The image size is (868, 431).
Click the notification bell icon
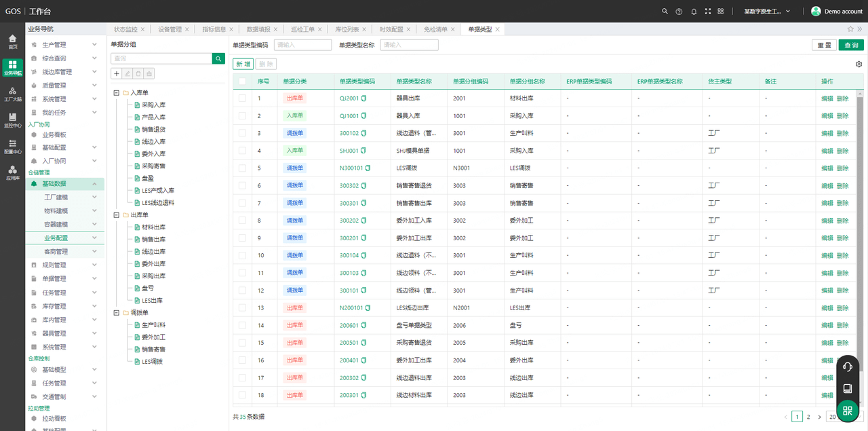click(694, 12)
